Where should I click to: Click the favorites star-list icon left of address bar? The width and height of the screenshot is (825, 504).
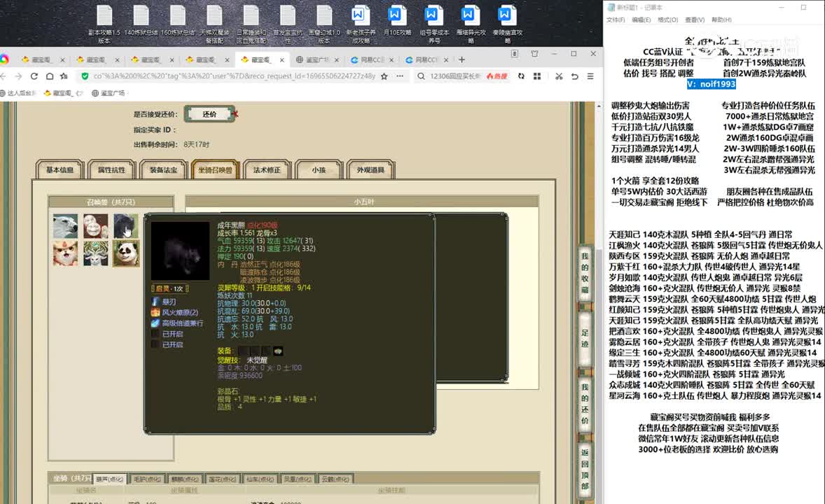click(64, 76)
